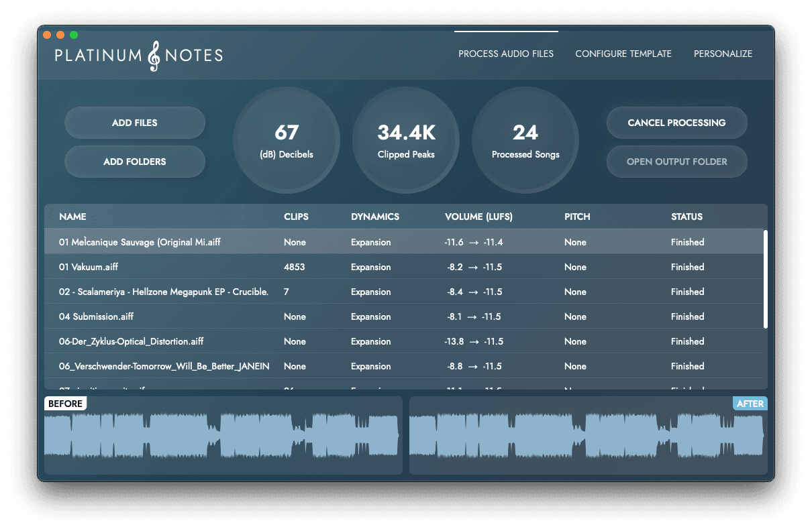Click Pitch None for 04 Submission.aiff
Screen dimensions: 812x531
pos(575,316)
